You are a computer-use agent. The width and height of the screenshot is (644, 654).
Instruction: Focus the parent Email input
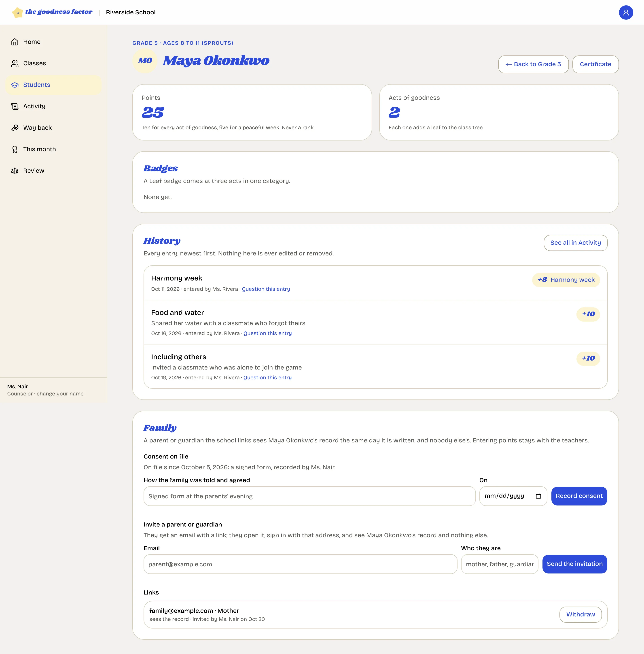coord(300,564)
